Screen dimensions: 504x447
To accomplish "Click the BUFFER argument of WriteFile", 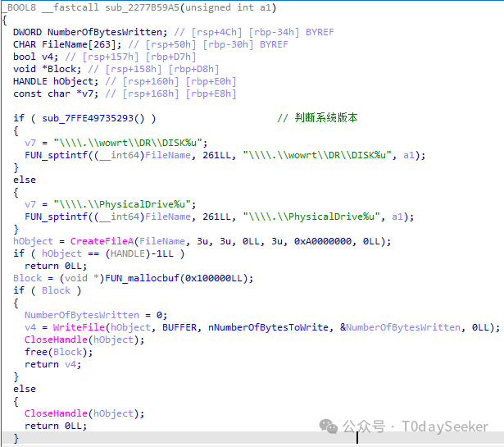I will [x=179, y=327].
